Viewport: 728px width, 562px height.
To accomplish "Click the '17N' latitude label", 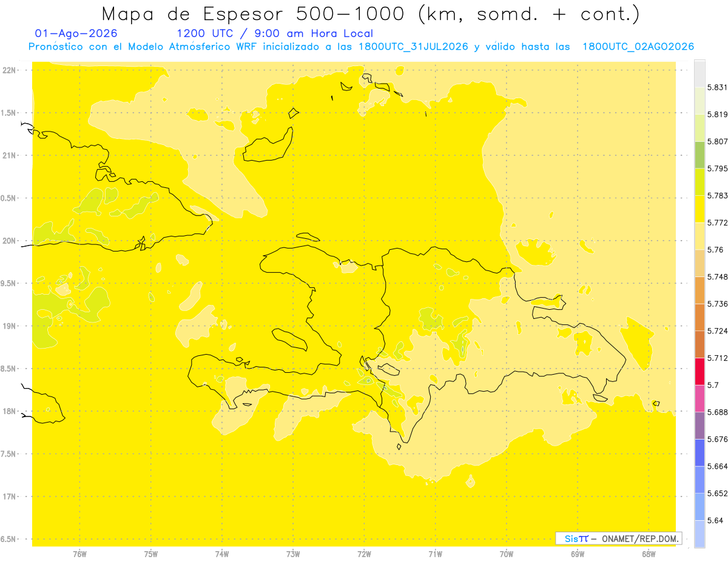I will 10,497.
